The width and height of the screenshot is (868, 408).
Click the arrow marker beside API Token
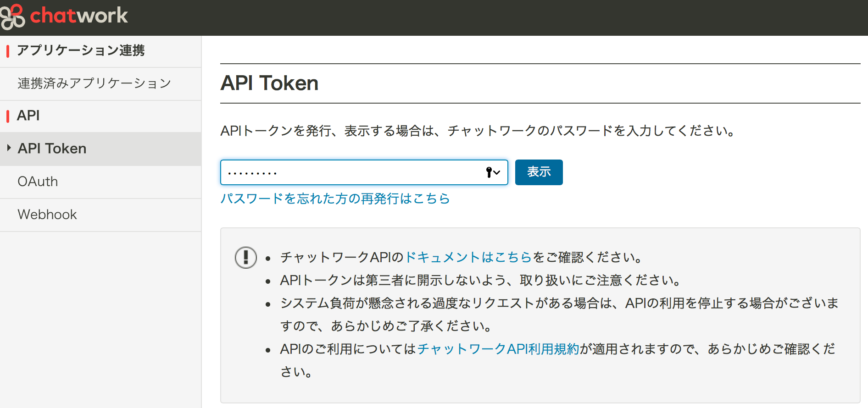9,148
